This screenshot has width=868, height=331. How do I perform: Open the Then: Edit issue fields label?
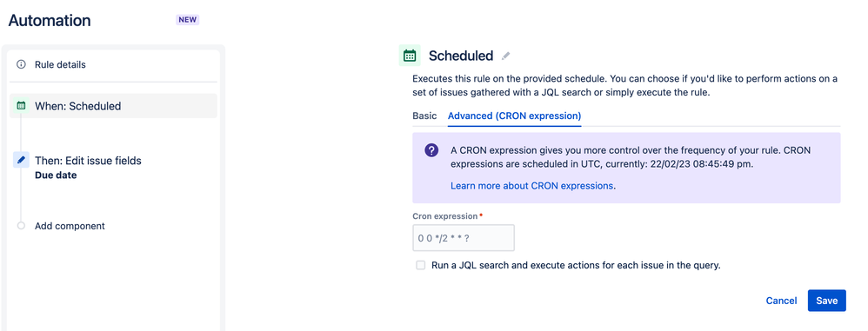[88, 161]
